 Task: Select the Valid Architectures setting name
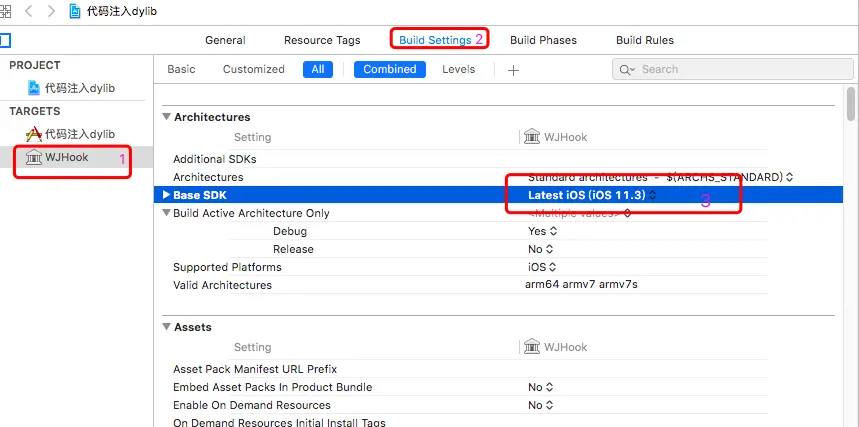(222, 285)
